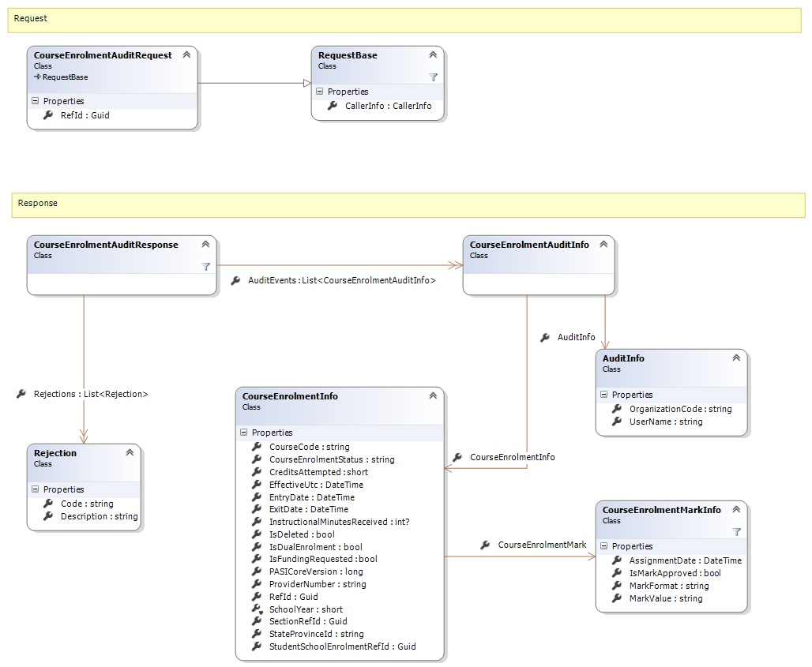Click wrench icon beside RefId : Guid in CourseEnrolmentAuditRequest
This screenshot has width=812, height=667.
click(48, 115)
